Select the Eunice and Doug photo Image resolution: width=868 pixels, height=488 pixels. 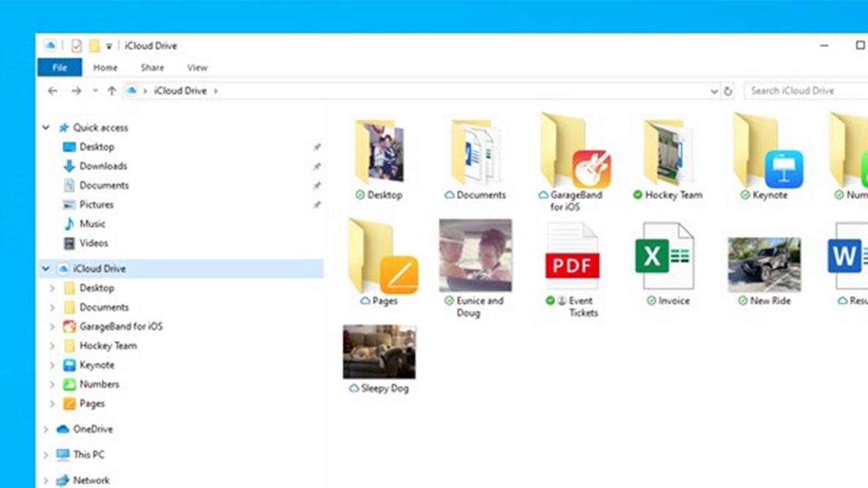tap(475, 255)
